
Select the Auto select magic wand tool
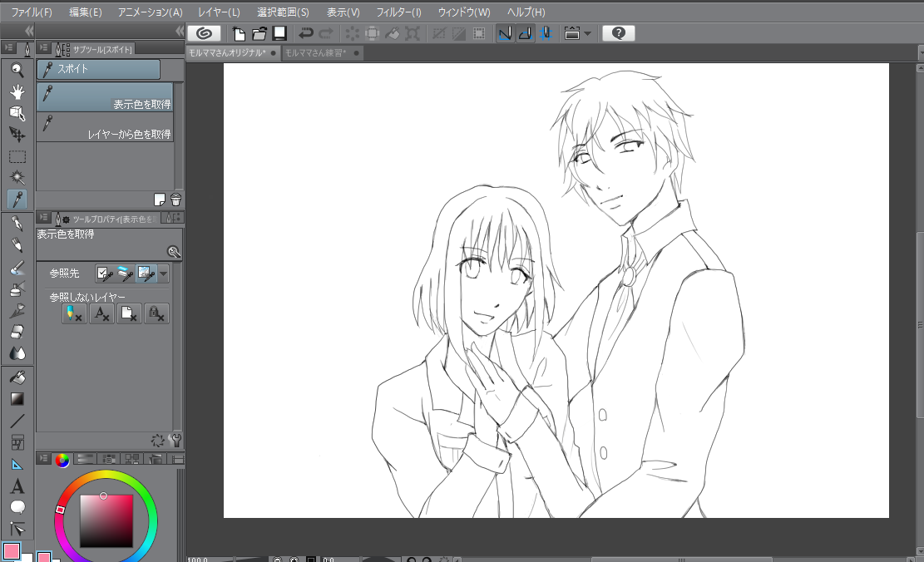pyautogui.click(x=17, y=177)
